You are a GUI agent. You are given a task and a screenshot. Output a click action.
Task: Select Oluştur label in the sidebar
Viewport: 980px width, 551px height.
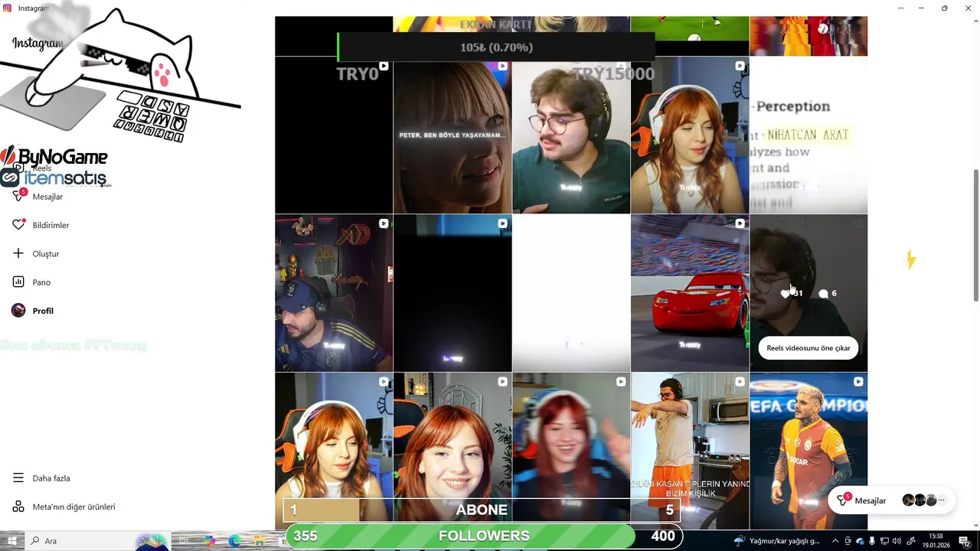[46, 254]
